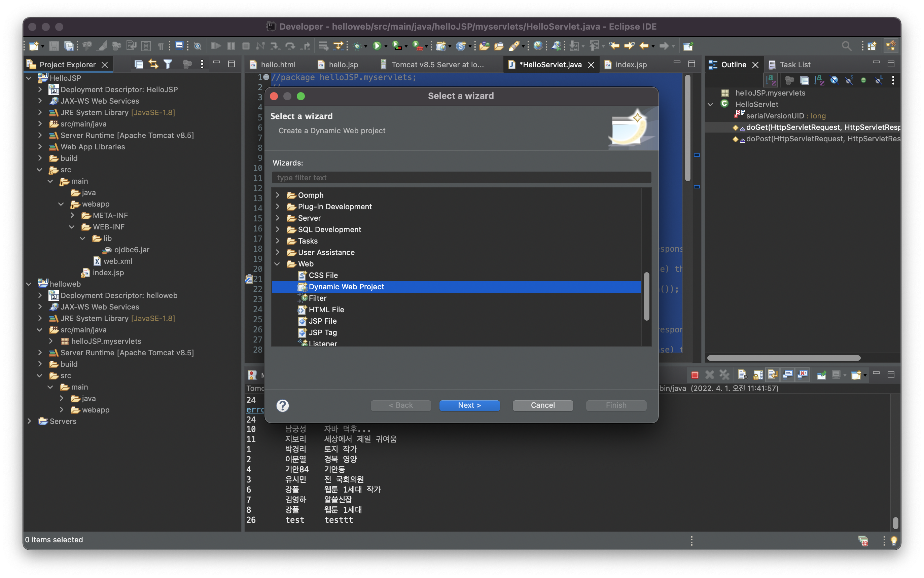Click the wizard list vertical scrollbar thumb
This screenshot has width=924, height=578.
point(646,296)
